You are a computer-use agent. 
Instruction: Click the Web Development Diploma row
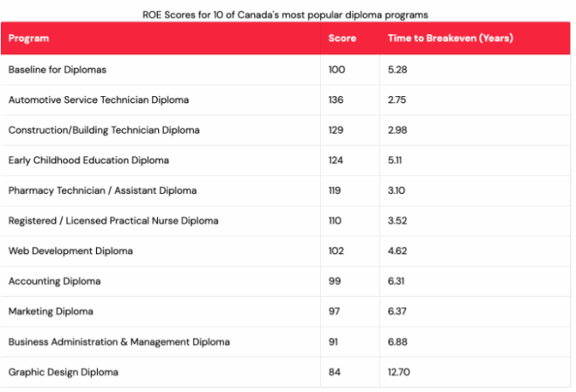(x=285, y=251)
